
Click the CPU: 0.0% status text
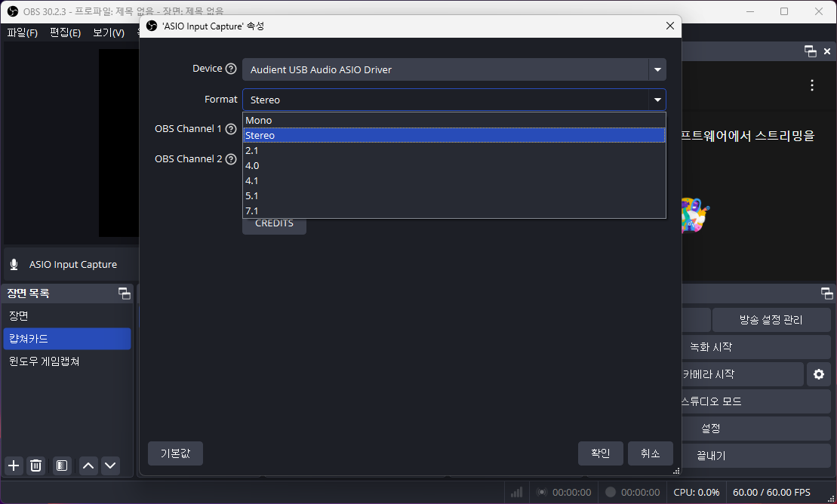point(696,492)
